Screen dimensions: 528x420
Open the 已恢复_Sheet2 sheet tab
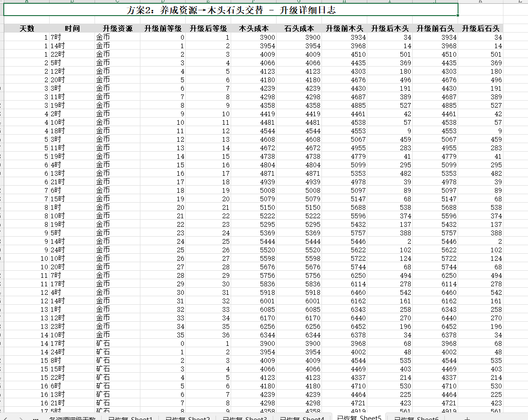(187, 418)
